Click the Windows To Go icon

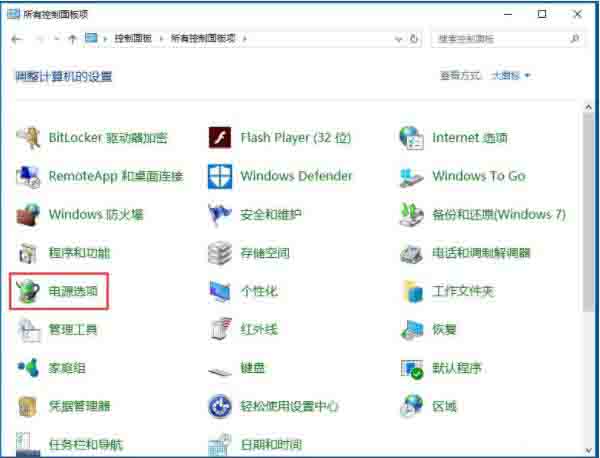click(411, 176)
